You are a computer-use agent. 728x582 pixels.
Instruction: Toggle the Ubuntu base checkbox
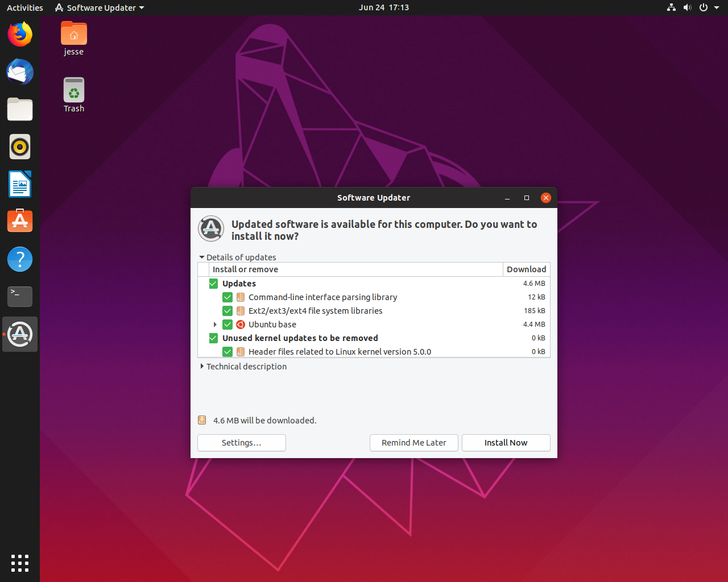pos(227,325)
